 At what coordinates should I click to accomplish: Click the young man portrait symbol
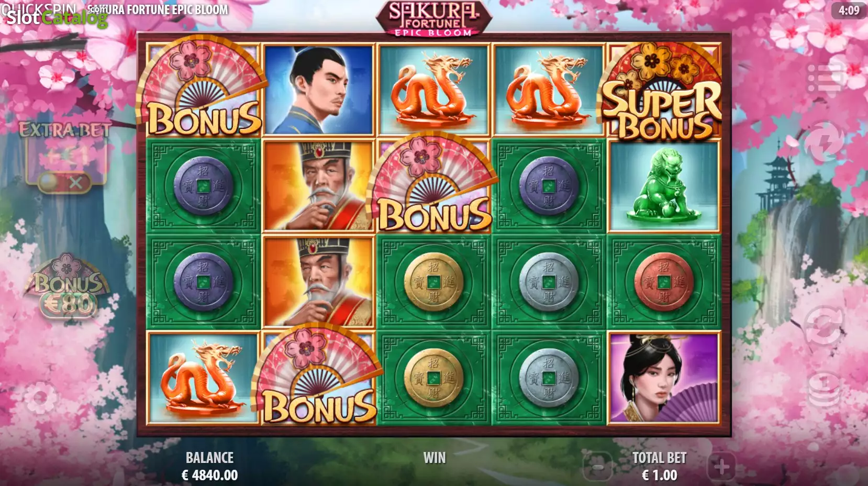319,90
